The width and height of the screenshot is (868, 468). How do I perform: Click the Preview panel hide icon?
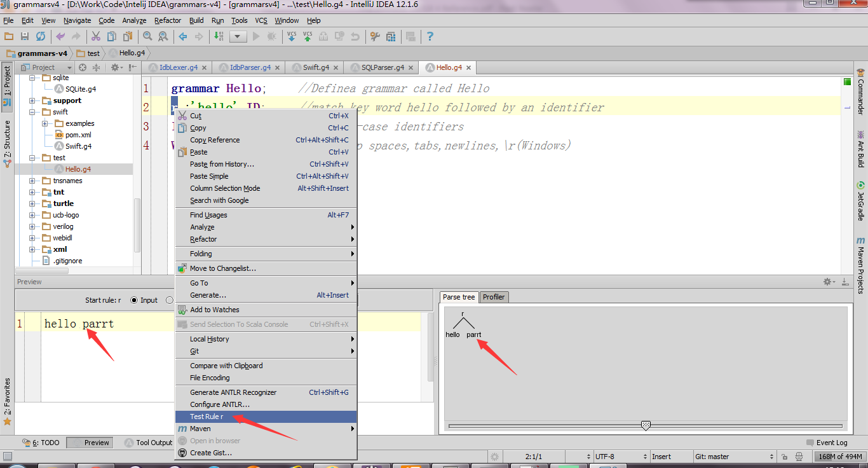coord(845,282)
